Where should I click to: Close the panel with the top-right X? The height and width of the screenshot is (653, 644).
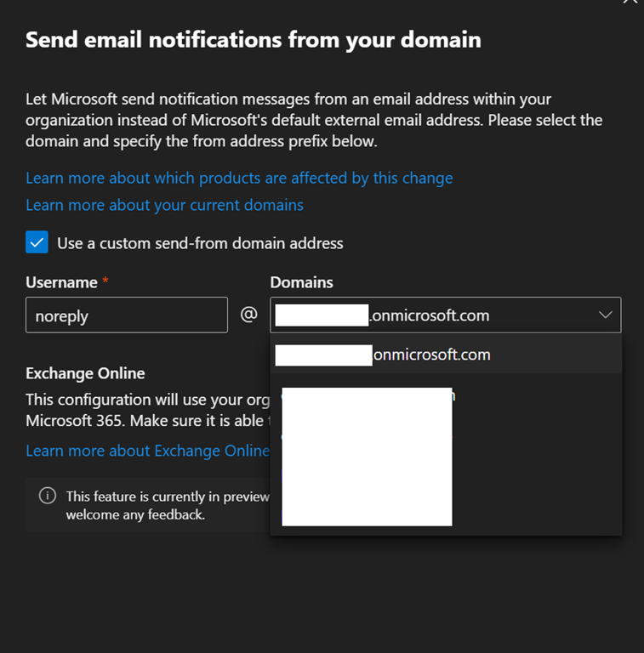630,3
